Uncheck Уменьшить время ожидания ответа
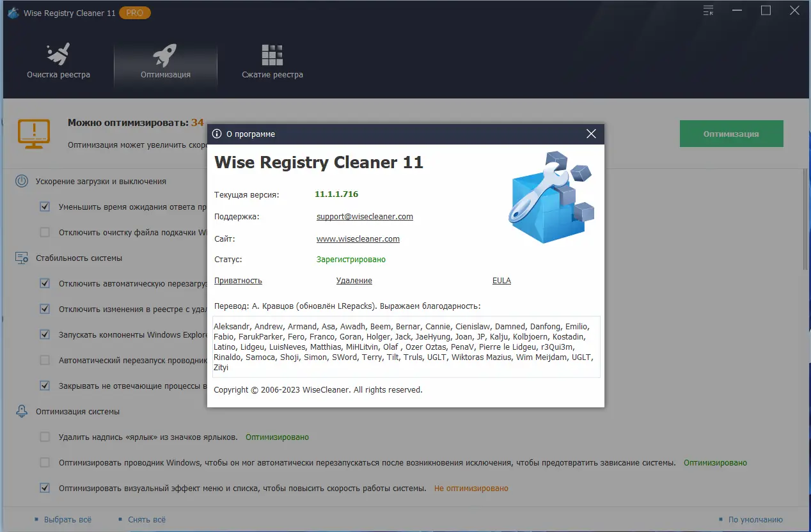Viewport: 811px width, 532px height. click(45, 207)
